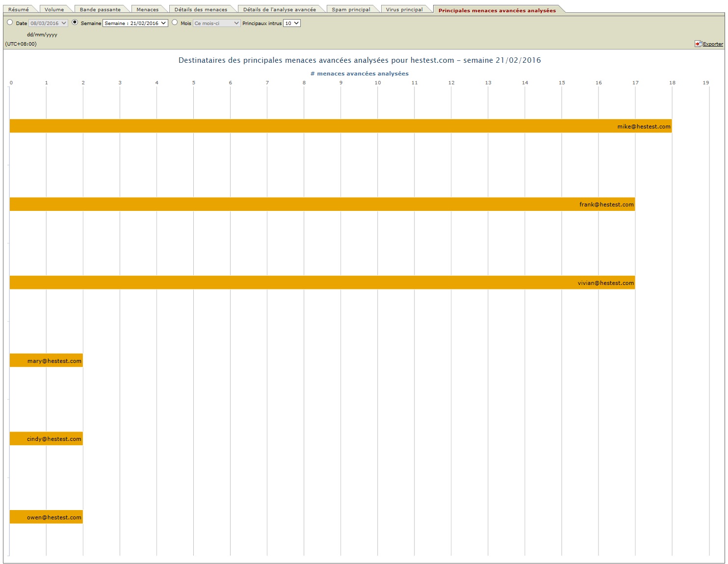Open the Semaine 21/02/2016 dropdown
This screenshot has height=564, width=728.
point(135,23)
